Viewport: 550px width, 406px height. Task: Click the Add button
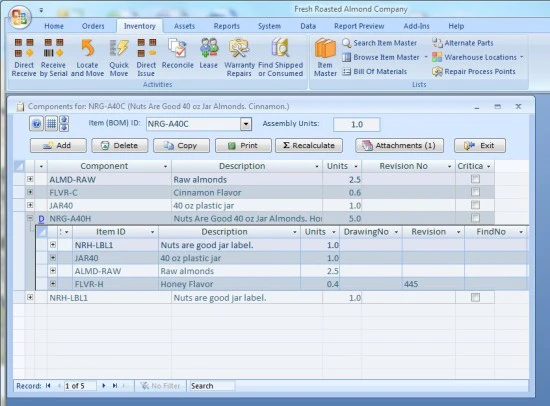click(58, 145)
